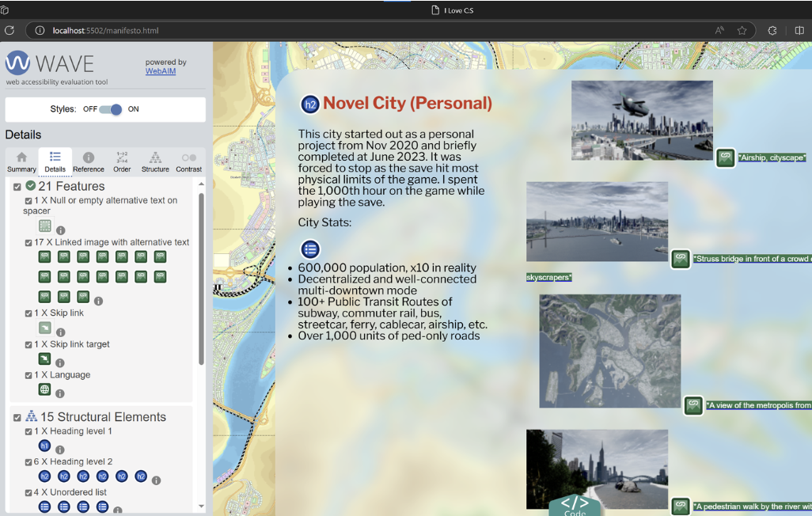Click the h2 heading icon beside Novel City
The height and width of the screenshot is (516, 812).
click(x=310, y=104)
